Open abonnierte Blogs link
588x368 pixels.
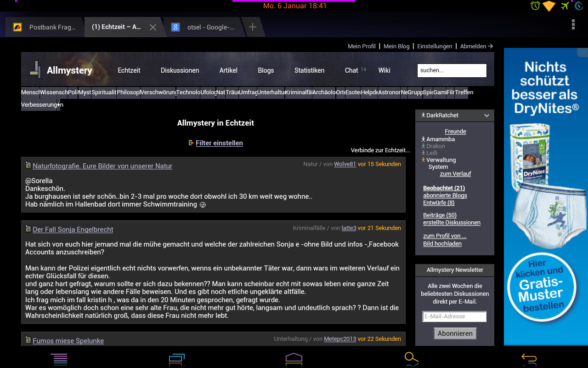click(x=445, y=195)
